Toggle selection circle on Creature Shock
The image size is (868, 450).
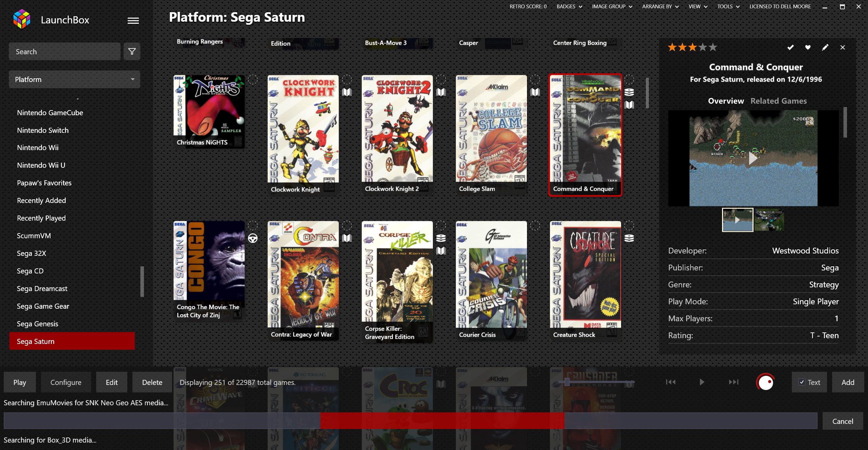(x=629, y=225)
